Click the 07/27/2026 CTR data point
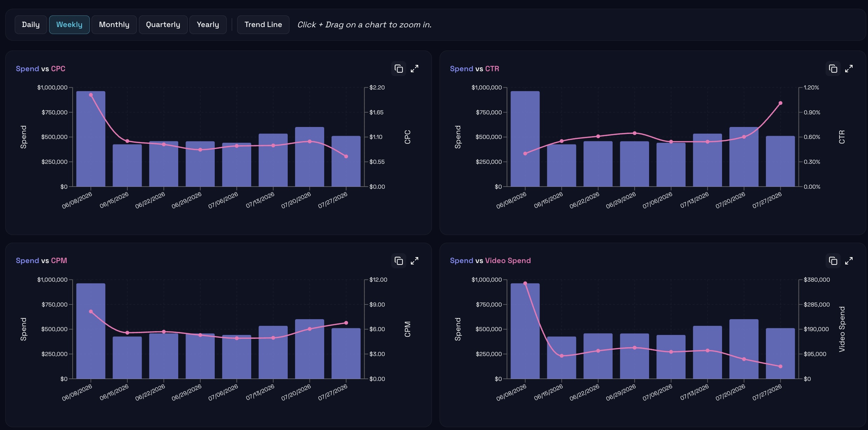Viewport: 868px width, 430px height. pyautogui.click(x=780, y=103)
